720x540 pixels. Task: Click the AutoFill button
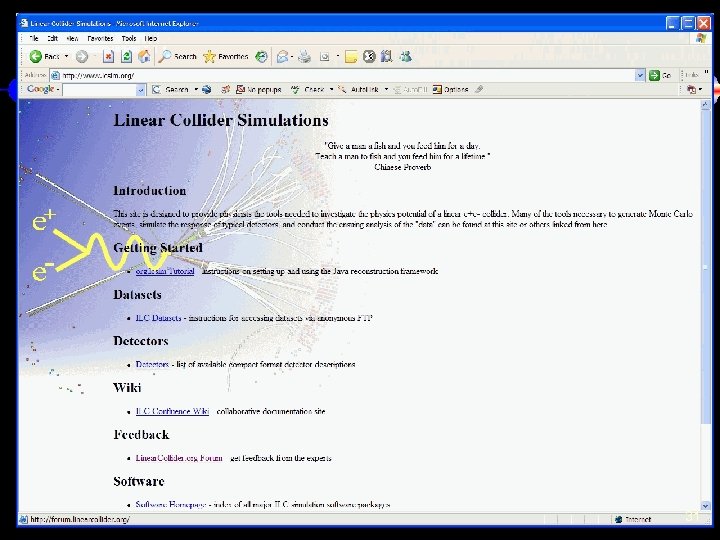(410, 90)
